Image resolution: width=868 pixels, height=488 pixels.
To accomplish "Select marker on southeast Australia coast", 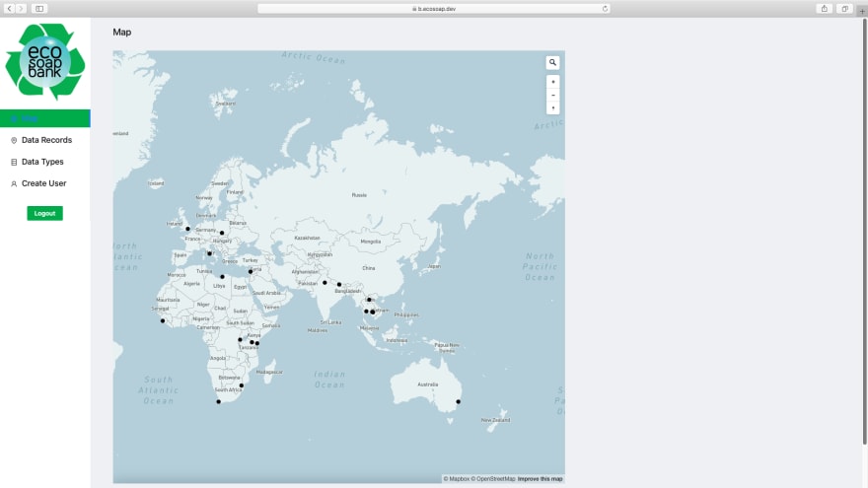I will pyautogui.click(x=459, y=401).
